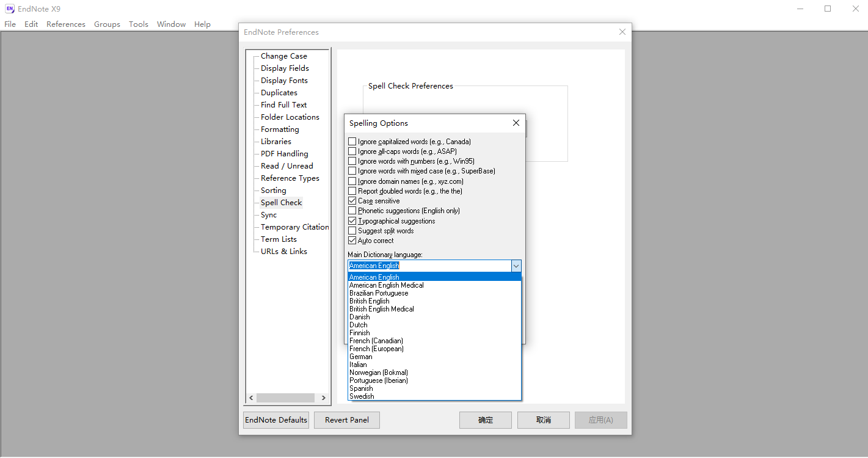Select Spell Check in preferences tree
This screenshot has width=868, height=458.
282,203
